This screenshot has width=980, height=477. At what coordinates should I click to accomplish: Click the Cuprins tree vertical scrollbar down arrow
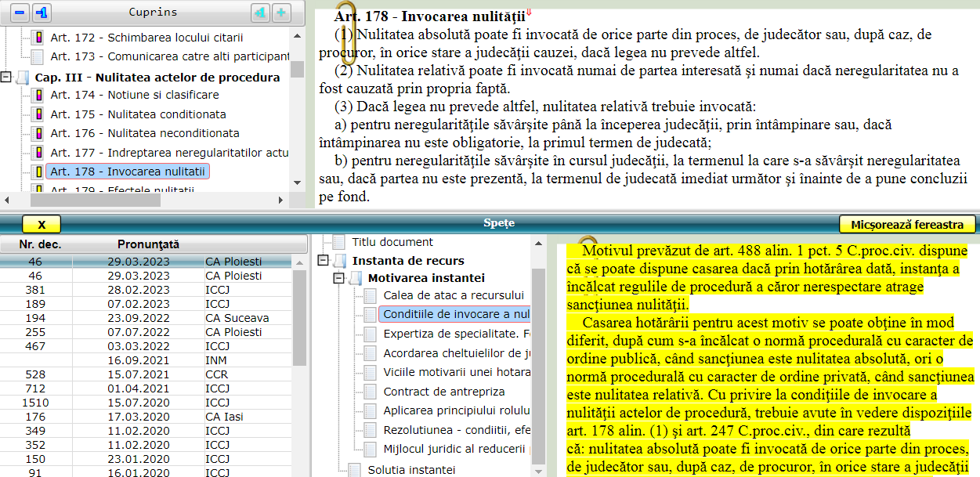coord(298,182)
